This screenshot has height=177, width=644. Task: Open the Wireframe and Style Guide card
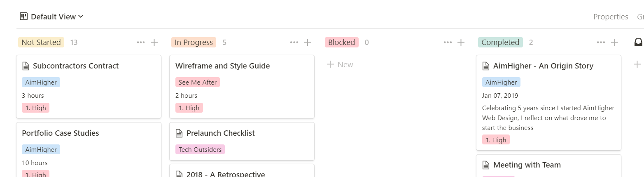(x=222, y=66)
